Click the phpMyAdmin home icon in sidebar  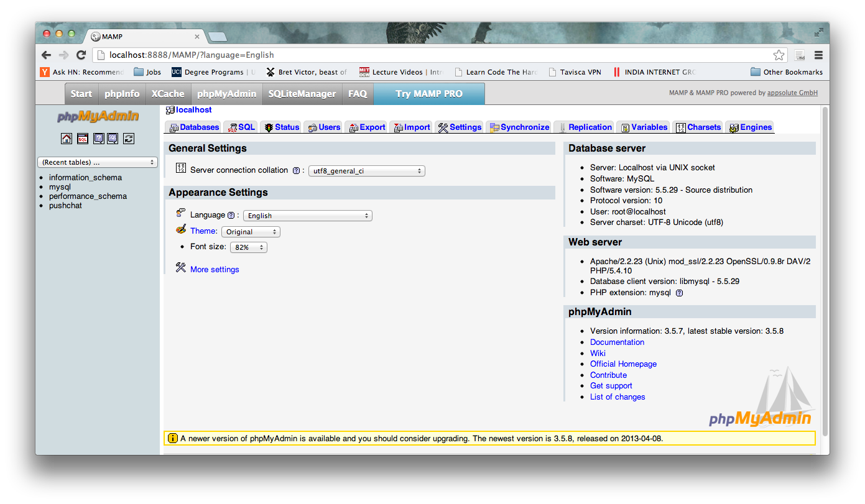point(67,139)
